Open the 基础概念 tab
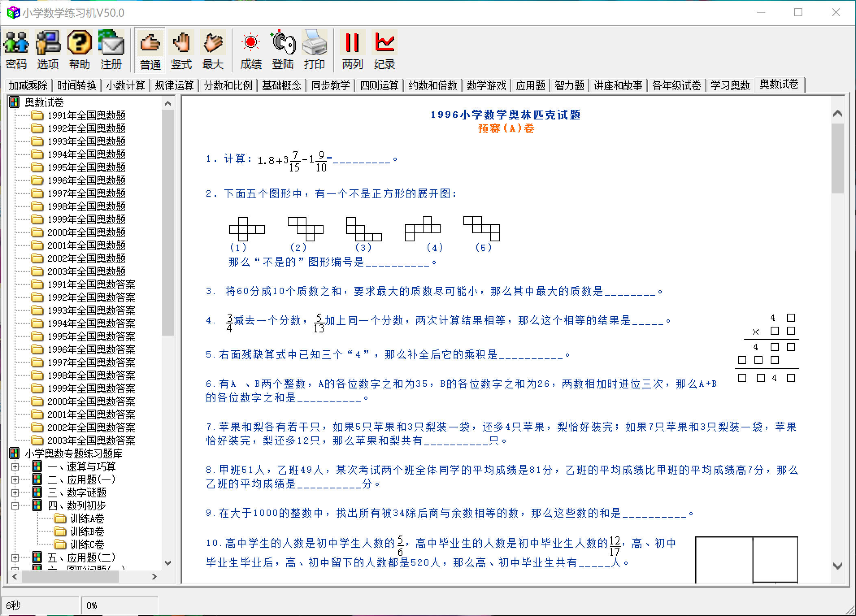 click(282, 85)
